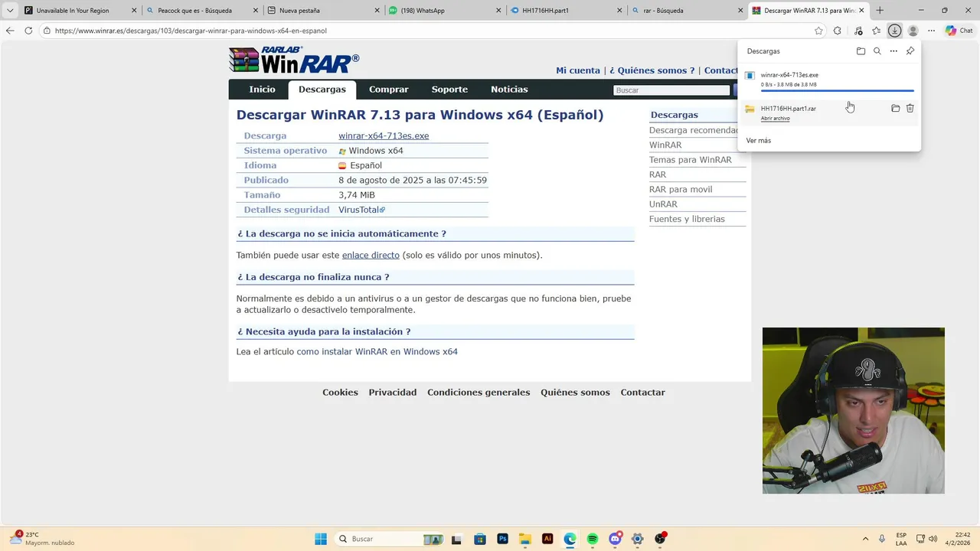The image size is (980, 551).
Task: Open File Explorer from the taskbar
Action: (525, 539)
